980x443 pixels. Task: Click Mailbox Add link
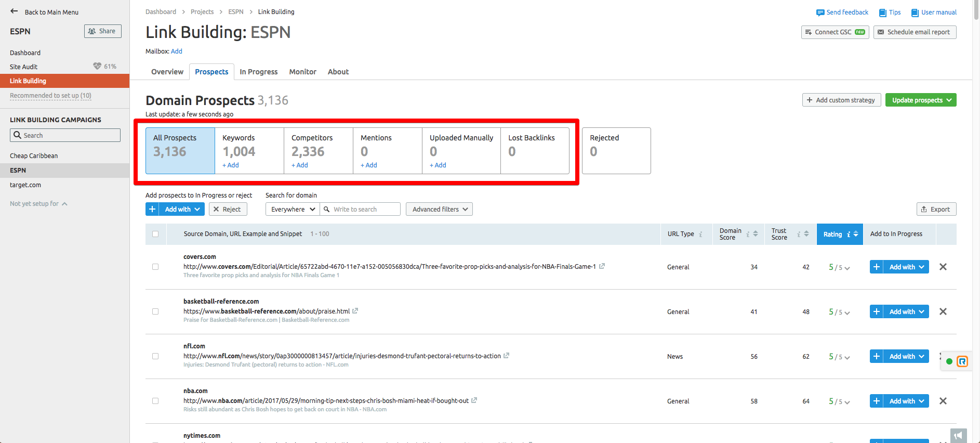point(177,51)
